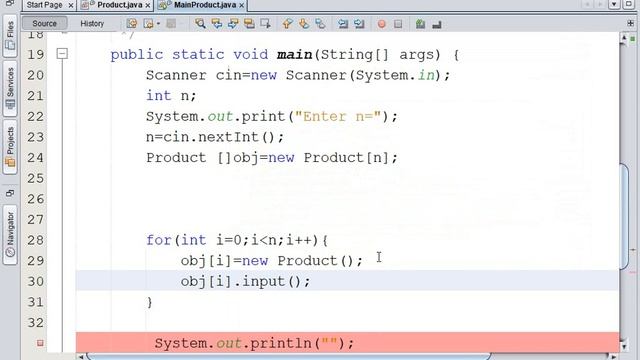Click the disabled Forward navigation icon
Screen dimensions: 640x360
point(171,24)
